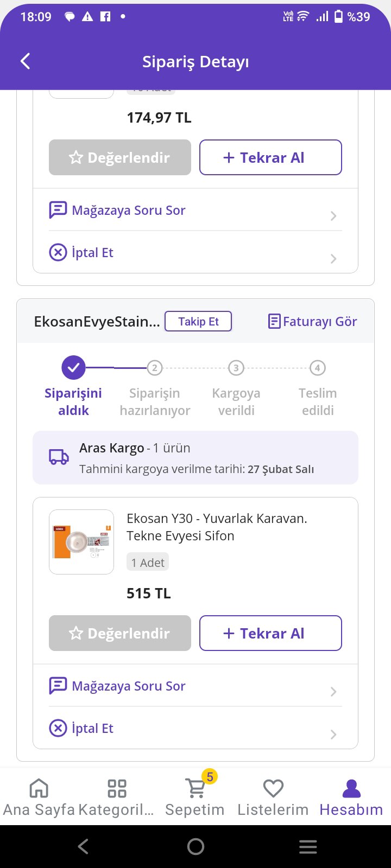
Task: Open the Ekosan Y30 product thumbnail
Action: coord(81,542)
